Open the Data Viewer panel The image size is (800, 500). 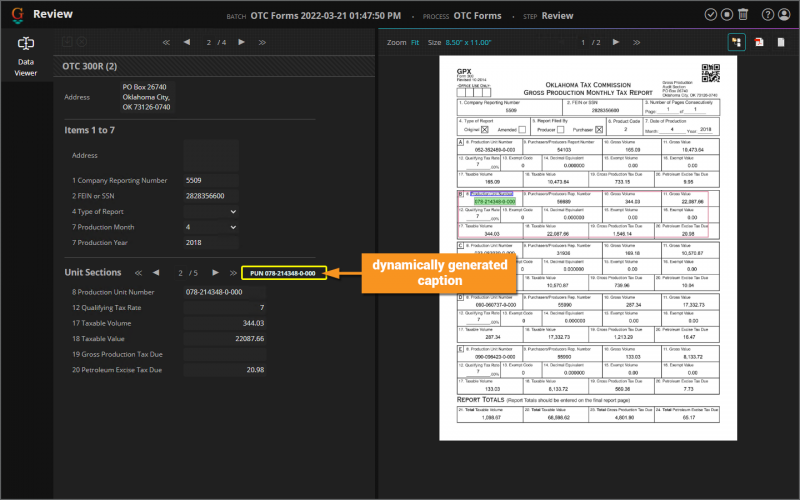[26, 52]
